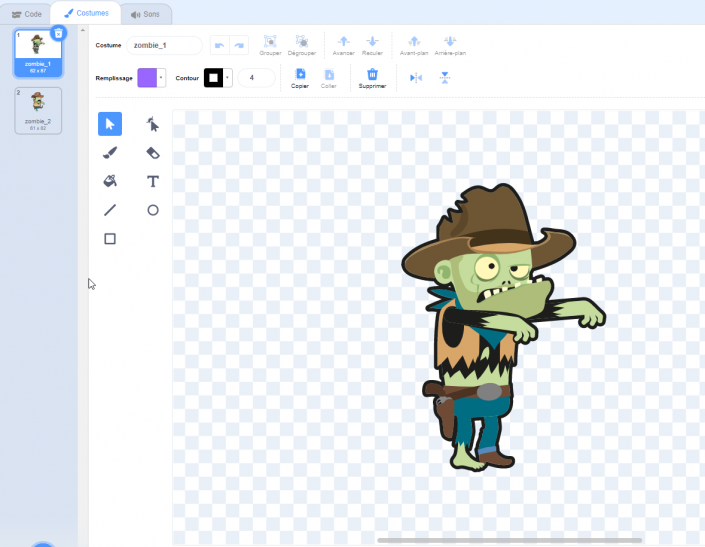
Task: Delete costume zombie_1 via trash badge
Action: coord(58,33)
